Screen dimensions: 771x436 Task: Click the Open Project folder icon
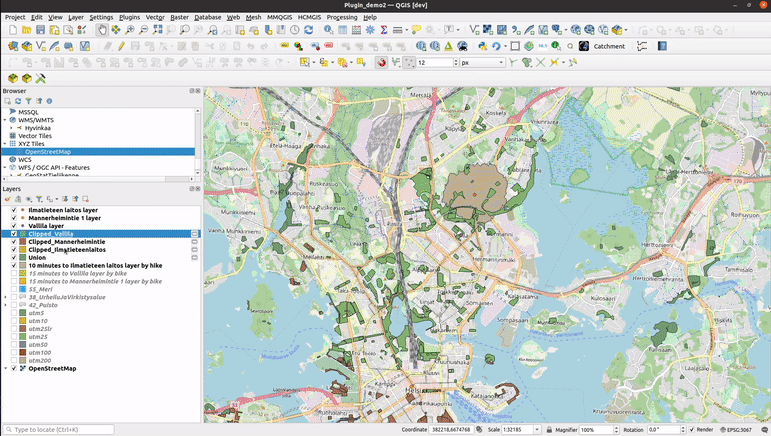[x=27, y=30]
